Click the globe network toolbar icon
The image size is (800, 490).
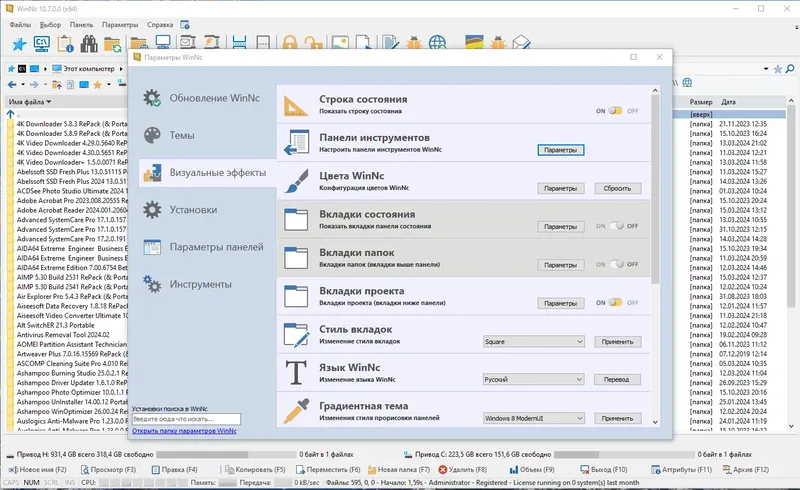[437, 43]
